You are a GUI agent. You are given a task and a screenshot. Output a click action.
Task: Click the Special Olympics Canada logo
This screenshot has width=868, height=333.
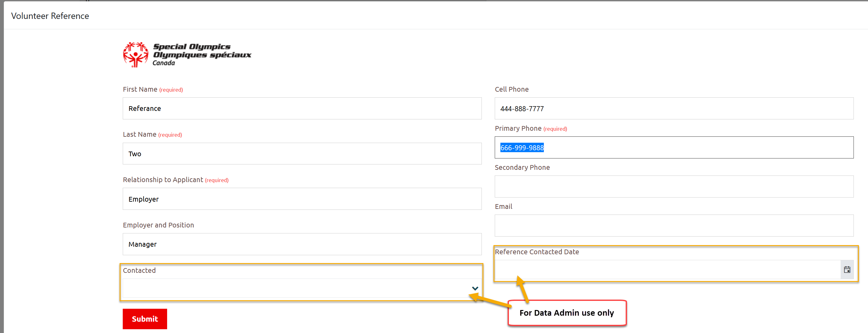point(187,55)
